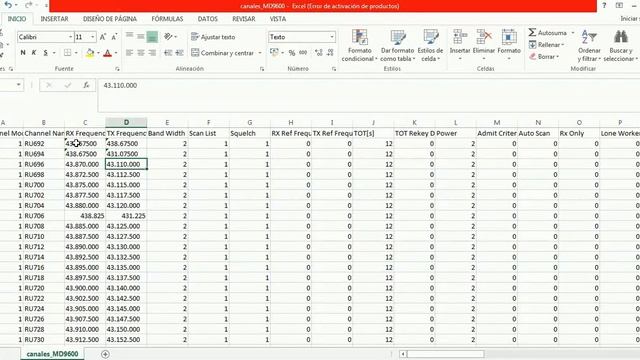Toggle underline formatting (S)

pos(45,53)
